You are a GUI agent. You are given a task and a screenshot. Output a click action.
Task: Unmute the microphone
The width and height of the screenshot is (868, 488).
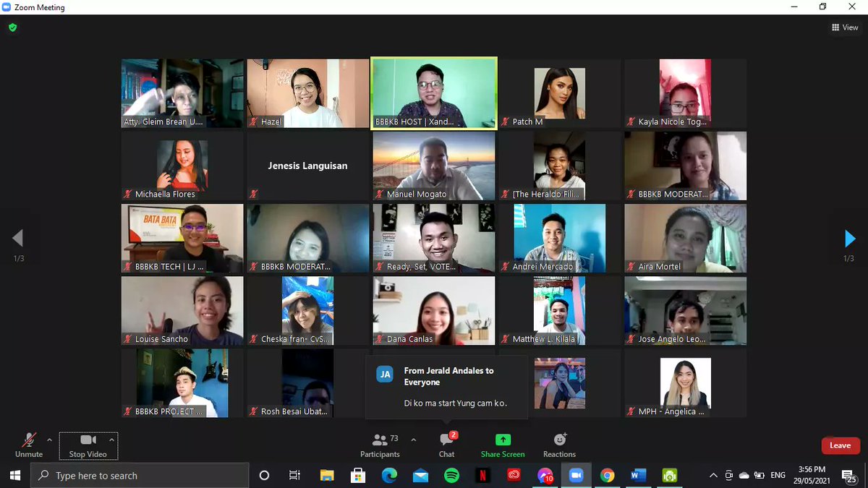[29, 445]
